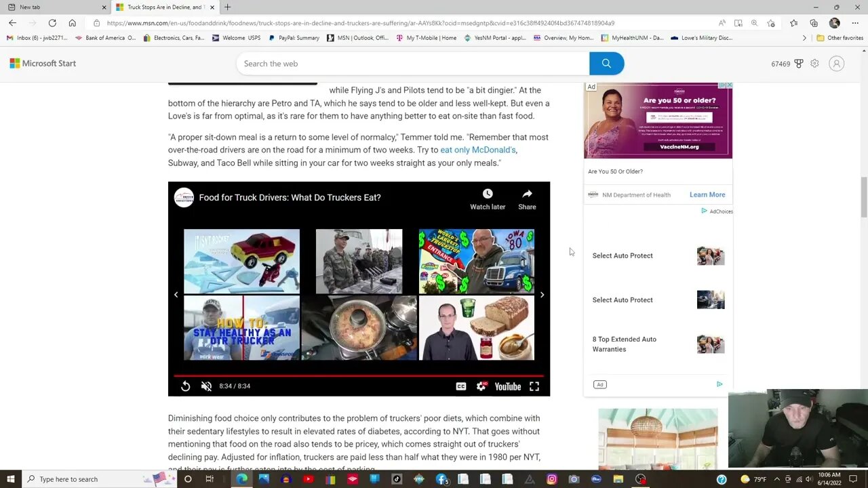Click the Search the web field
868x488 pixels.
[412, 64]
